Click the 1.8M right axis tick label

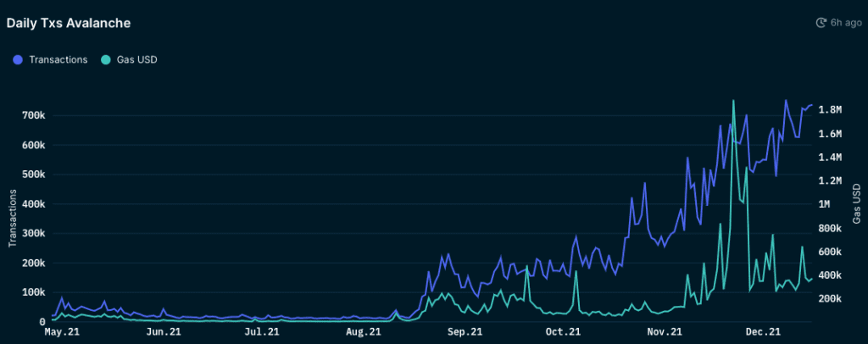point(828,110)
